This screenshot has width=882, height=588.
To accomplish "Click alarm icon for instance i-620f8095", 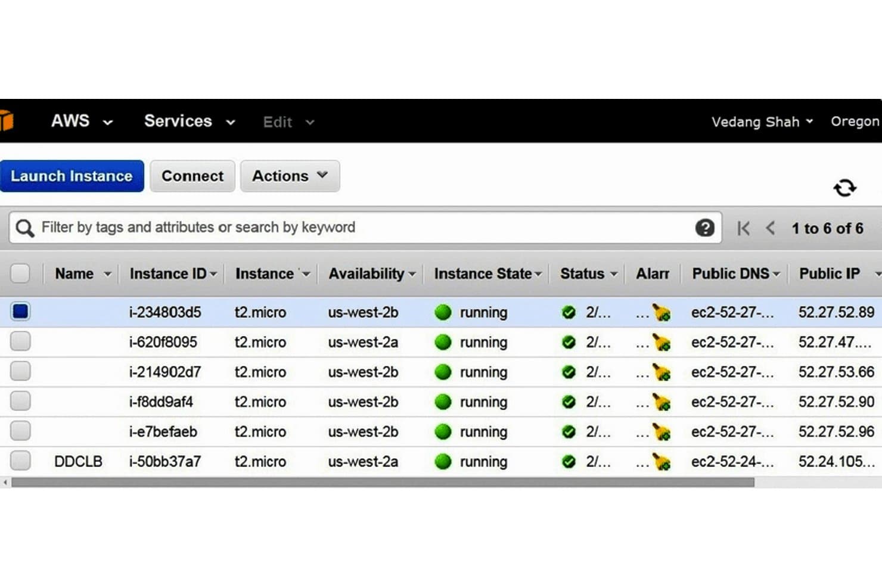I will (661, 342).
